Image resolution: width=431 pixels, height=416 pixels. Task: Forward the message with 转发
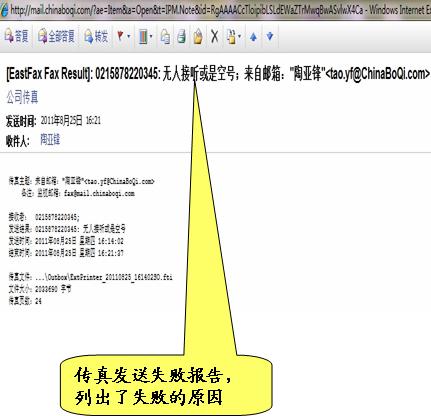coord(96,36)
